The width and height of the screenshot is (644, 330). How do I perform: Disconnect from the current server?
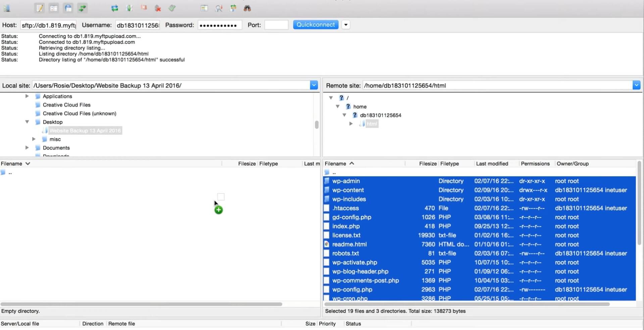point(158,8)
